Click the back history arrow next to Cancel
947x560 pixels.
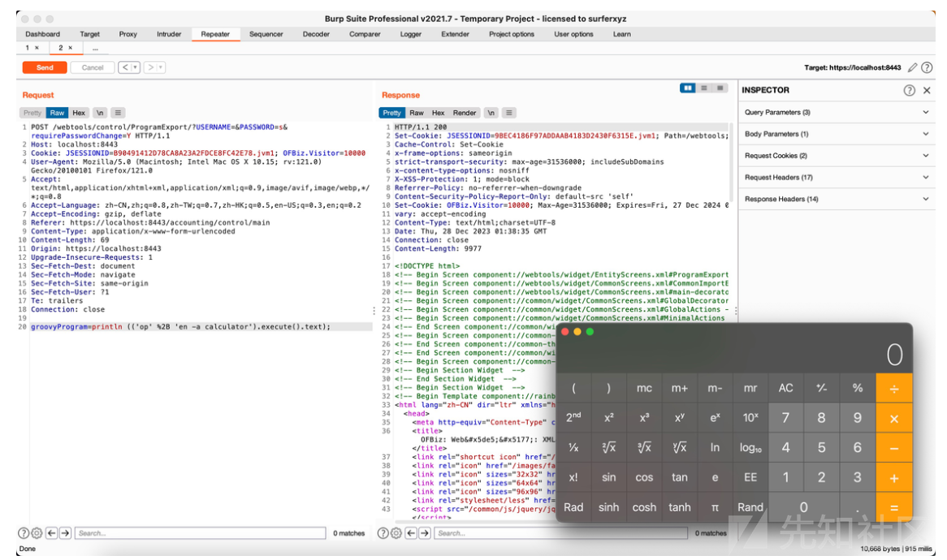(x=123, y=67)
